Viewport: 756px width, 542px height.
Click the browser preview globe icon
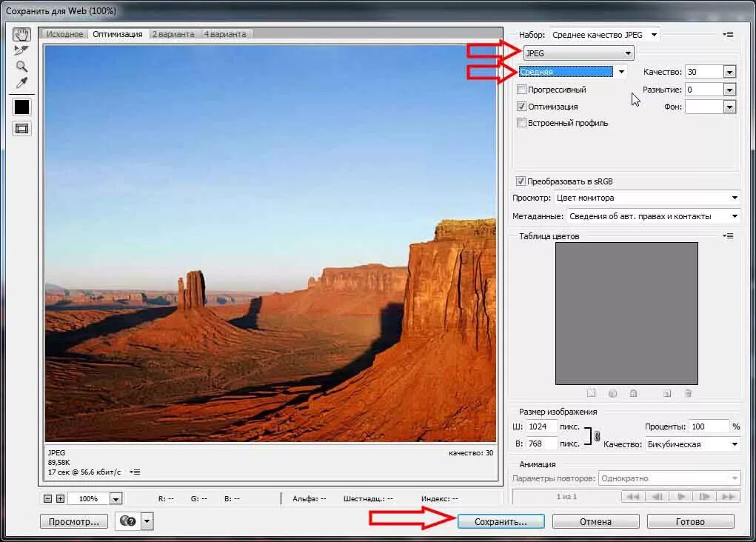click(x=128, y=521)
